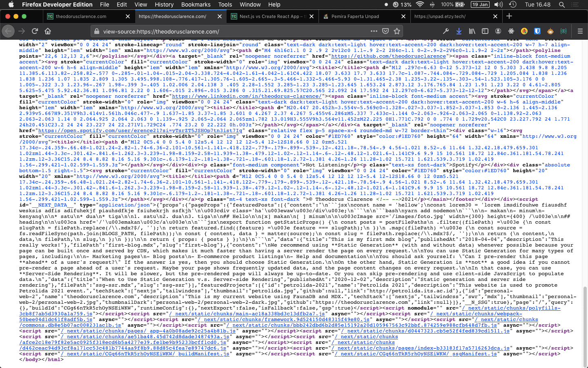Open the LinkedIn theodorus-clarence link

(246, 96)
